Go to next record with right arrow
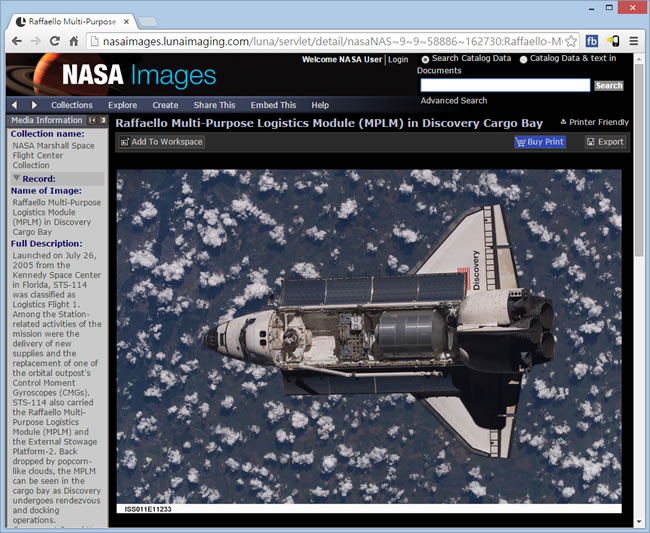650x533 pixels. 34,105
